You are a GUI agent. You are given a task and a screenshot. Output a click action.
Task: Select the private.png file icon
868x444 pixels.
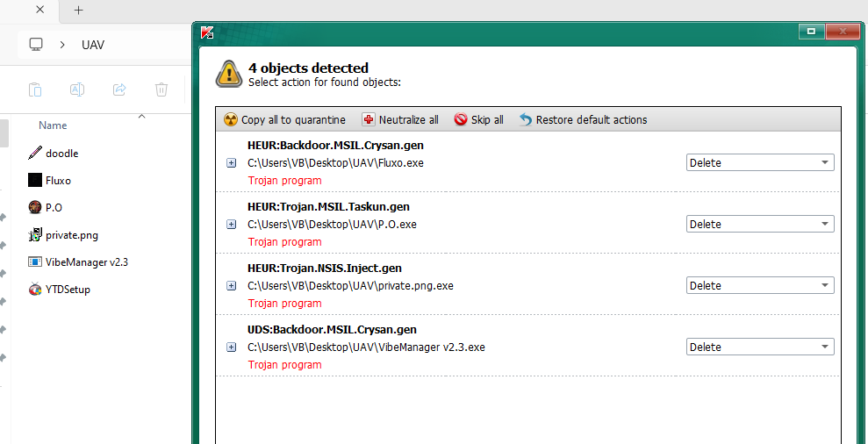pyautogui.click(x=35, y=235)
